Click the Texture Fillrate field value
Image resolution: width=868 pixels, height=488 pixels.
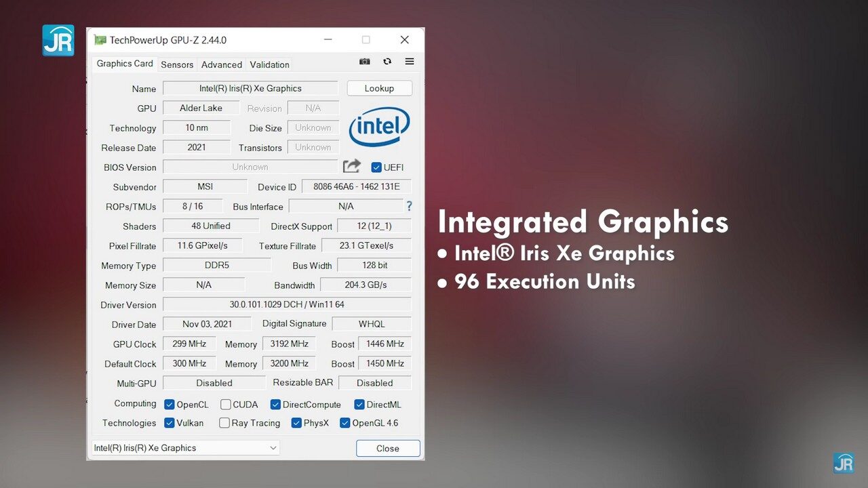[x=366, y=245]
